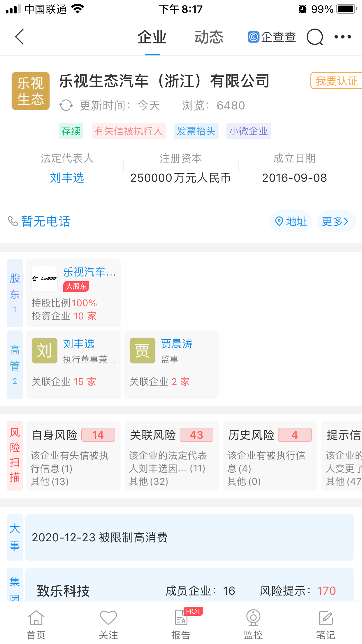The image size is (362, 644).
Task: Tap founding date 2016-09-08
Action: (x=294, y=178)
